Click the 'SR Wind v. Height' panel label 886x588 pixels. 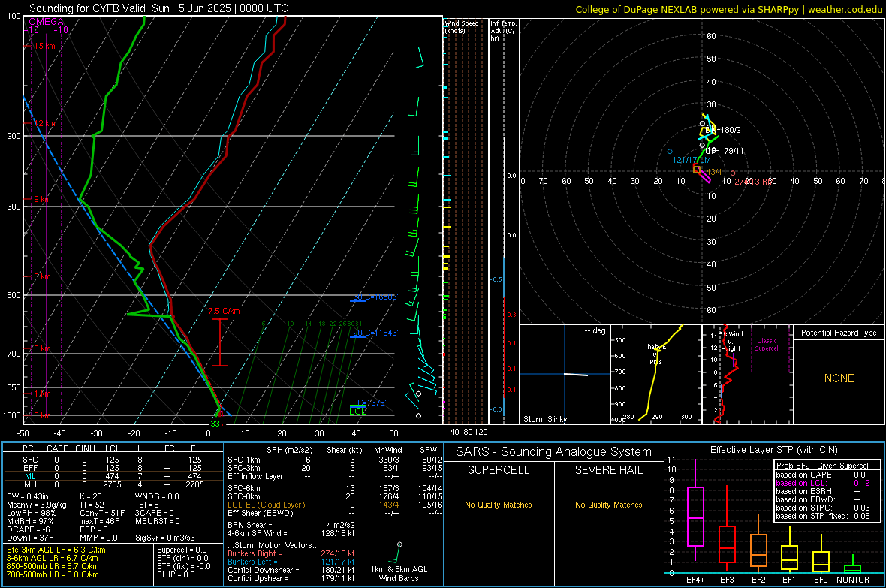(x=731, y=342)
